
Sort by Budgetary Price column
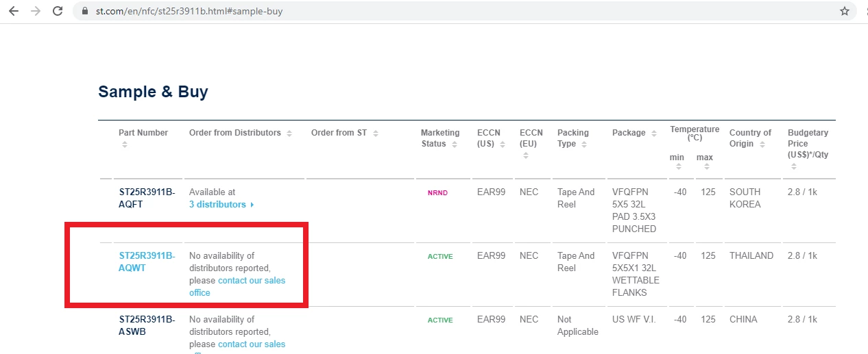coord(794,166)
